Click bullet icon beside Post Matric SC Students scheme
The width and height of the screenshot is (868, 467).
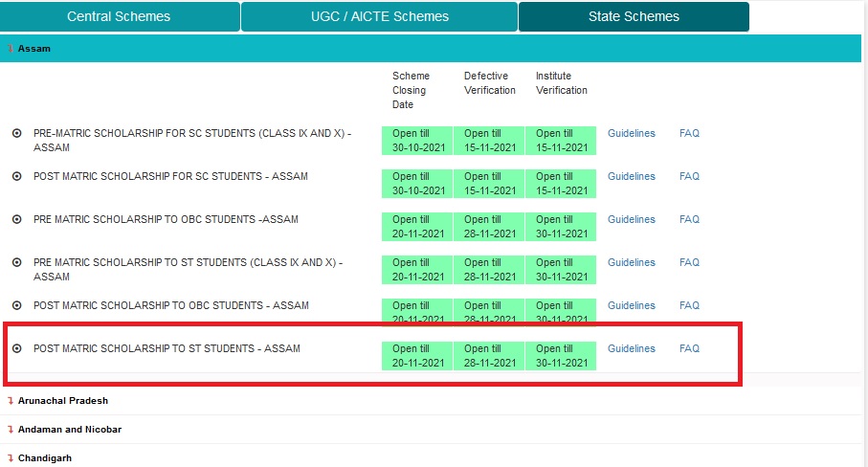pyautogui.click(x=16, y=177)
